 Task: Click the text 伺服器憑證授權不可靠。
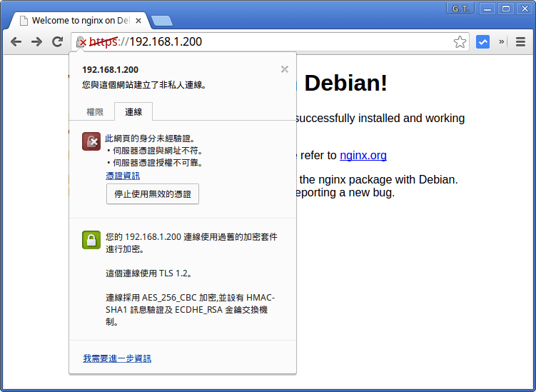(x=158, y=163)
